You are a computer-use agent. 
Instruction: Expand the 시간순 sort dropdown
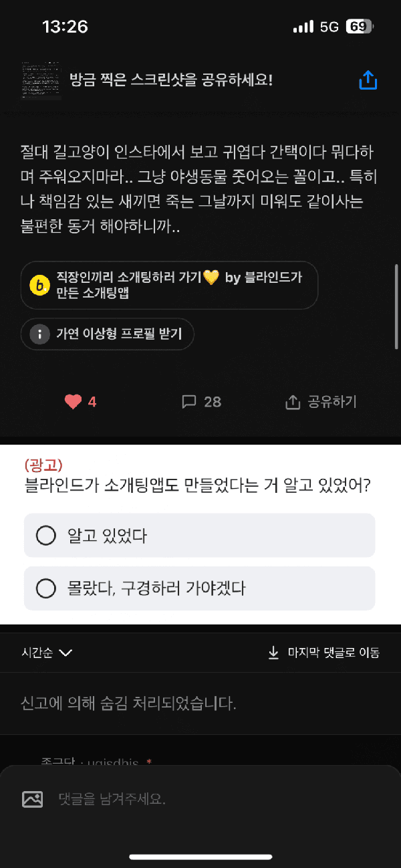(46, 653)
